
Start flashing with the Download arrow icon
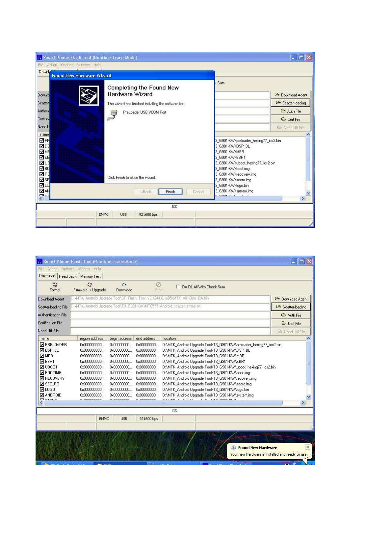[124, 285]
